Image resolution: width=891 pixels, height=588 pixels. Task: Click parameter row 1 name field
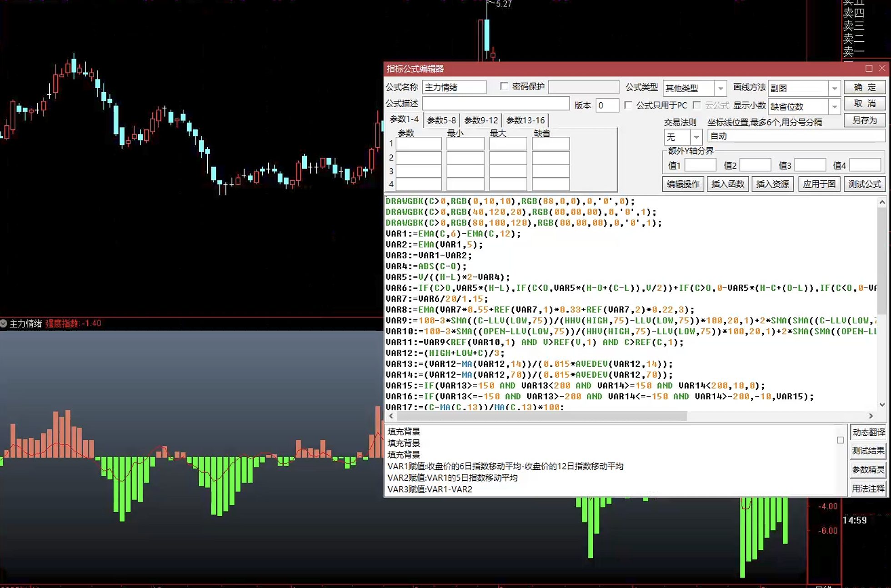419,144
